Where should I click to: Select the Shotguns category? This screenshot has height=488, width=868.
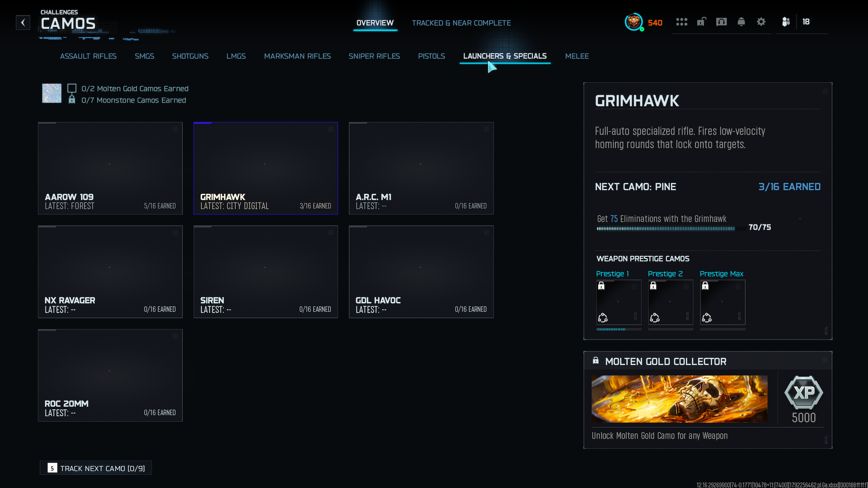click(190, 56)
